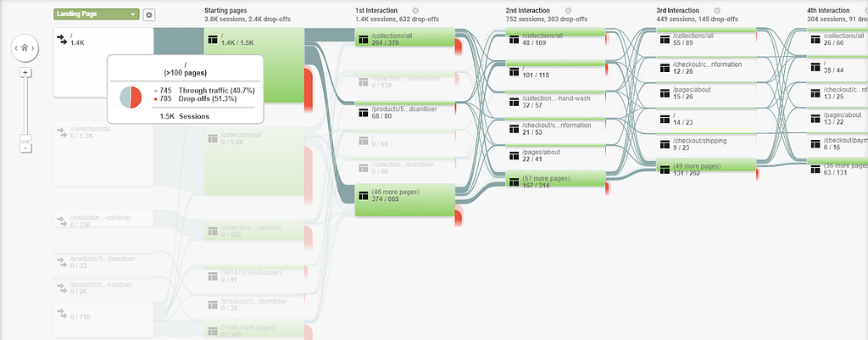
Task: Click the right arrow beside the home icon
Action: (33, 48)
